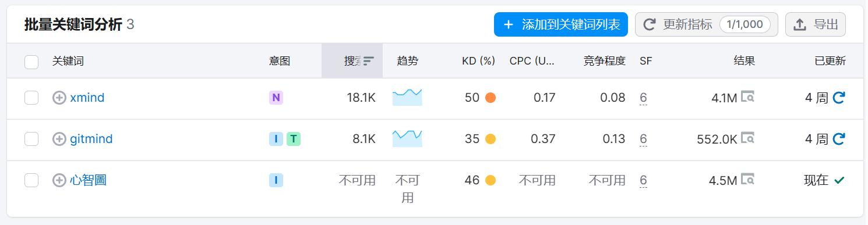Tick the select-all checkbox in header
Image resolution: width=868 pixels, height=225 pixels.
click(x=31, y=62)
